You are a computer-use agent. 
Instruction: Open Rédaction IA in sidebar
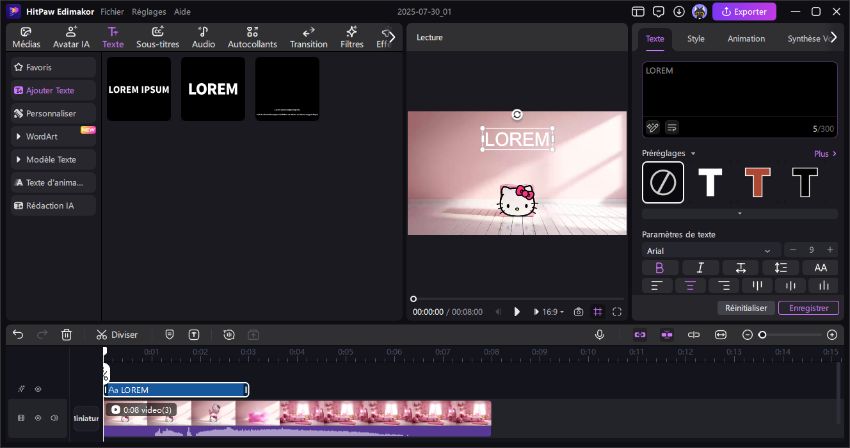[x=53, y=206]
